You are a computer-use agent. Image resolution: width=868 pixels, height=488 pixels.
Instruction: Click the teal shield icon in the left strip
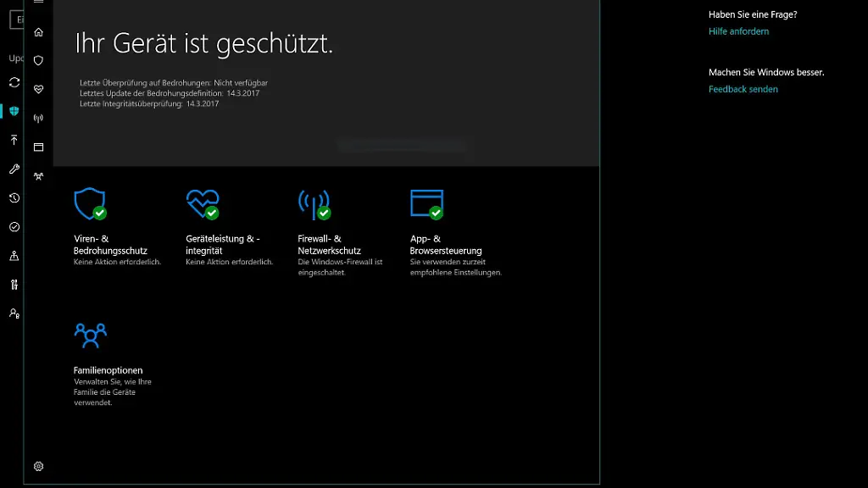[x=14, y=111]
